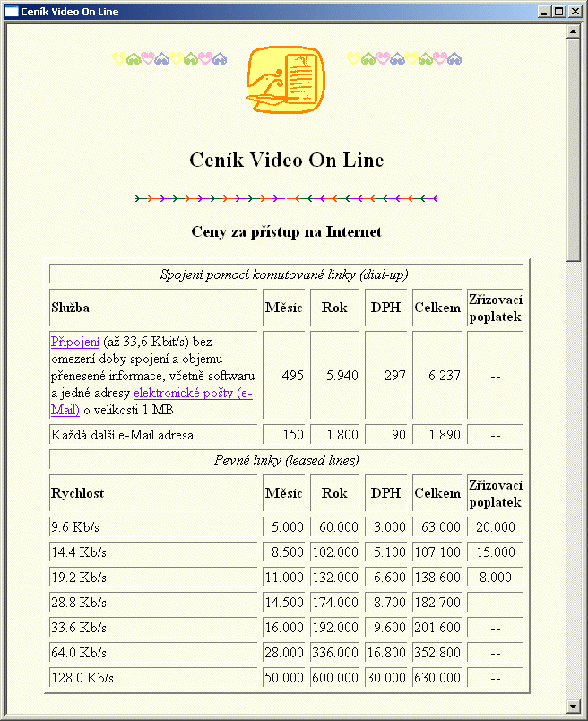Click the '8.000' setup fee cell
Viewport: 588px width, 721px height.
click(x=496, y=578)
